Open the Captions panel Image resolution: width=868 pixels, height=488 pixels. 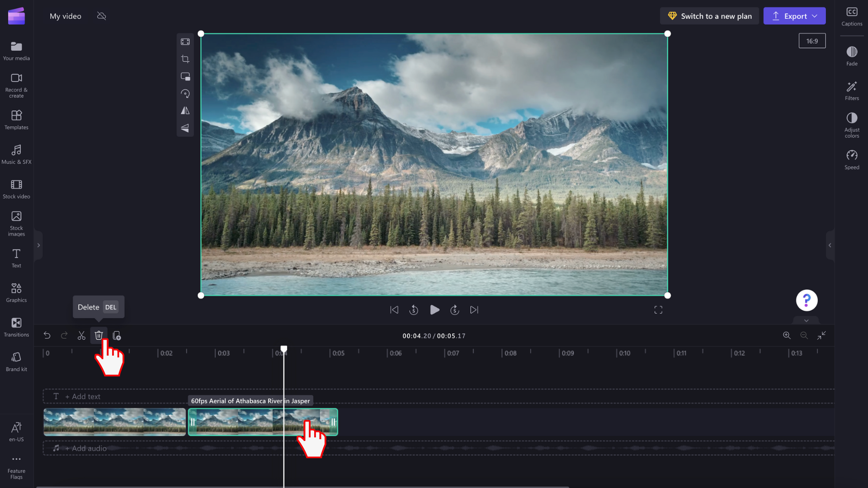point(852,17)
